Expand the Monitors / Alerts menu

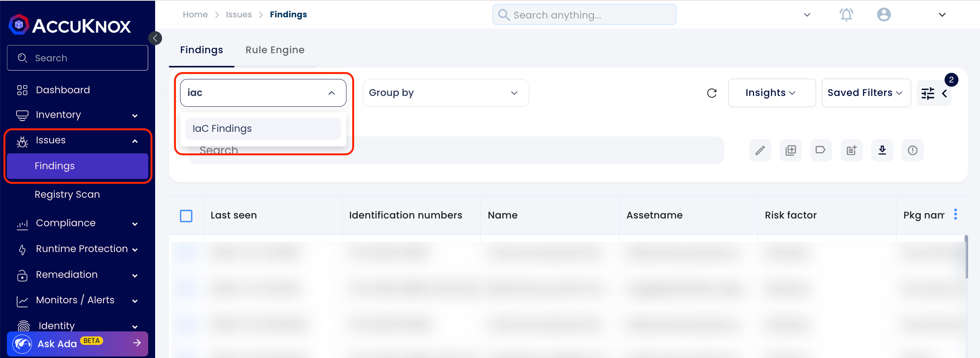[x=77, y=300]
